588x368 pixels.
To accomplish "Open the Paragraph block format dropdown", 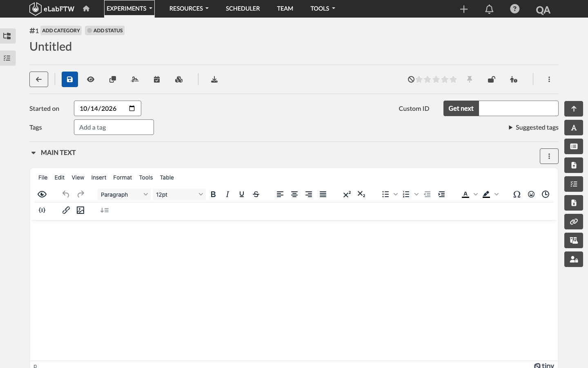I will tap(124, 194).
